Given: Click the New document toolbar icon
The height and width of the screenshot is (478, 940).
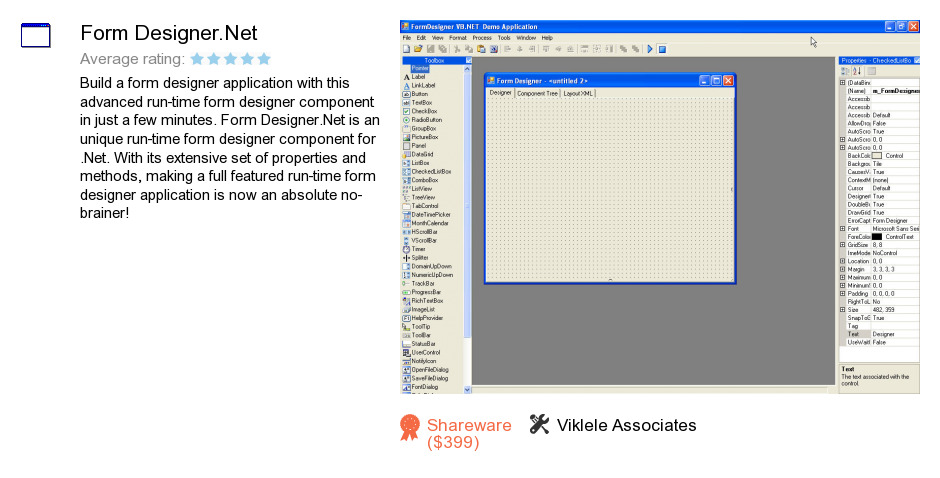Looking at the screenshot, I should pyautogui.click(x=406, y=49).
